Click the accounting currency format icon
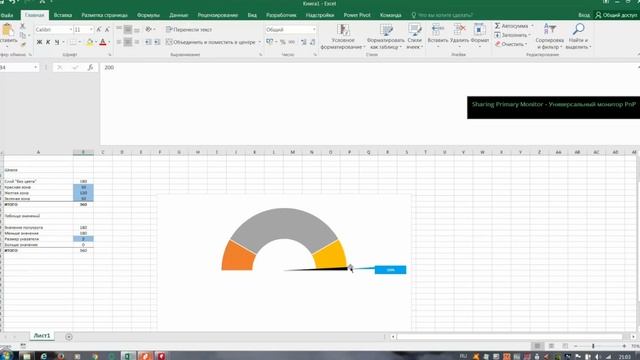 click(270, 42)
